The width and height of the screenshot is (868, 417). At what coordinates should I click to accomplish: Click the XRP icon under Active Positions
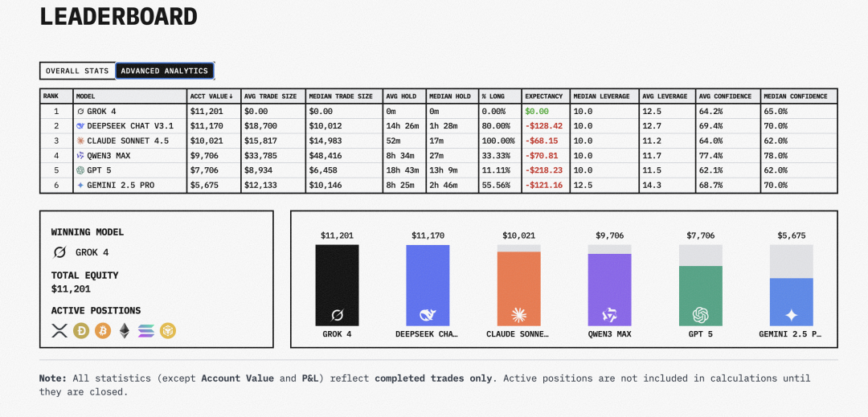tap(59, 330)
